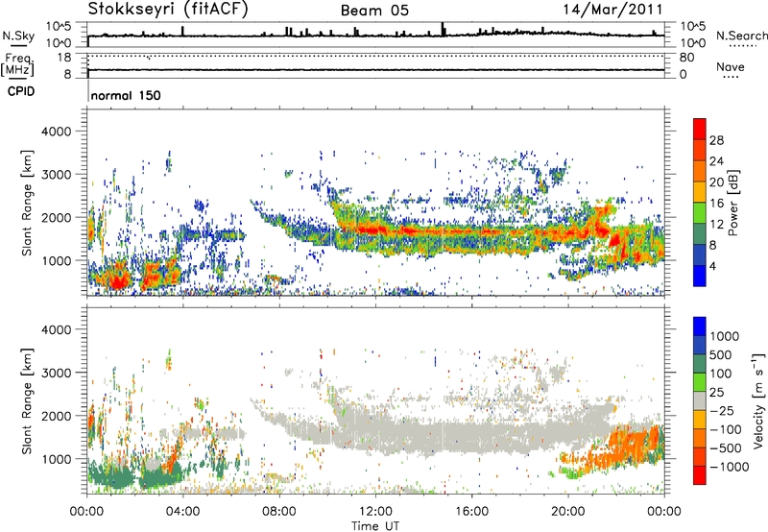Click the Slant Range label of velocity panel

click(27, 400)
